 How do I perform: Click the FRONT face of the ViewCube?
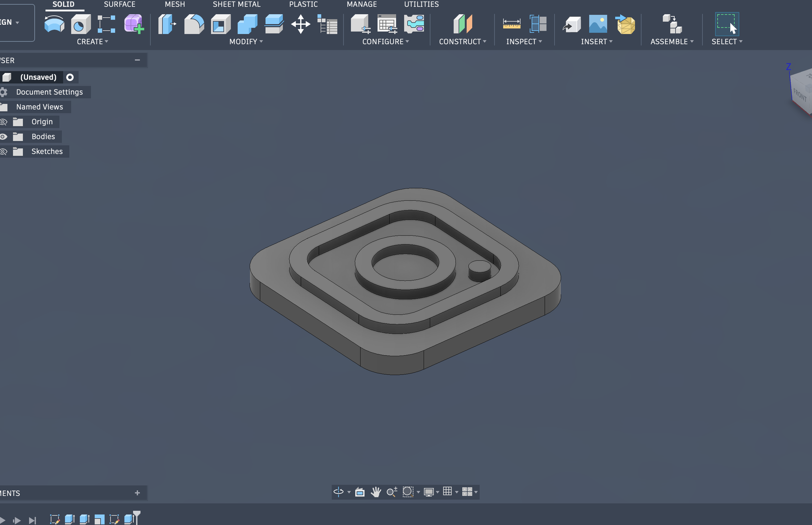click(x=800, y=95)
